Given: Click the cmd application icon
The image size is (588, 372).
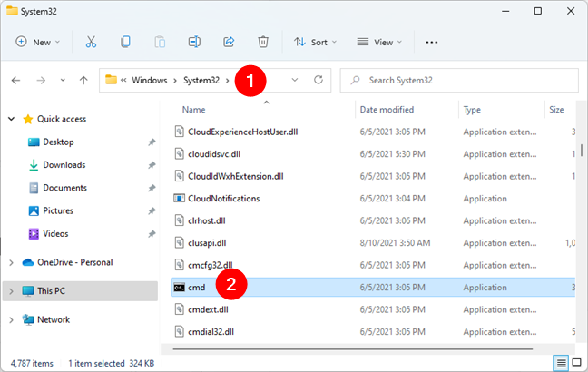Looking at the screenshot, I should point(180,288).
